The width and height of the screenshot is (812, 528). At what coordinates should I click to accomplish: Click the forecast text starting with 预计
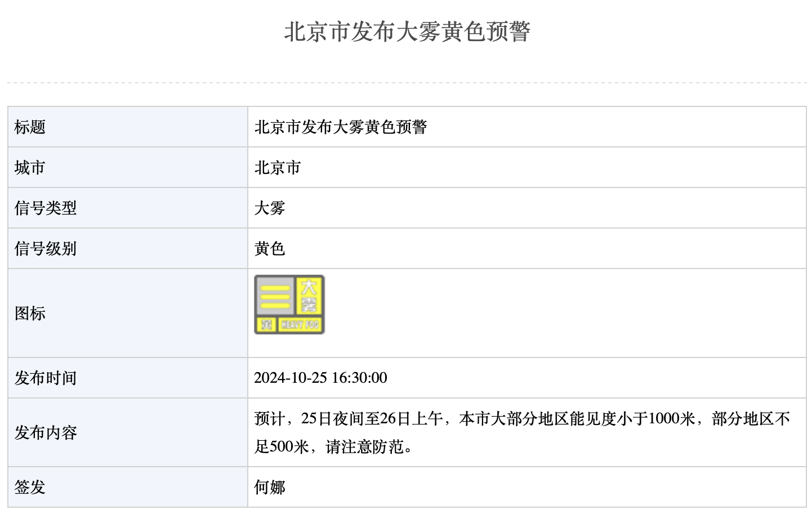tap(522, 419)
